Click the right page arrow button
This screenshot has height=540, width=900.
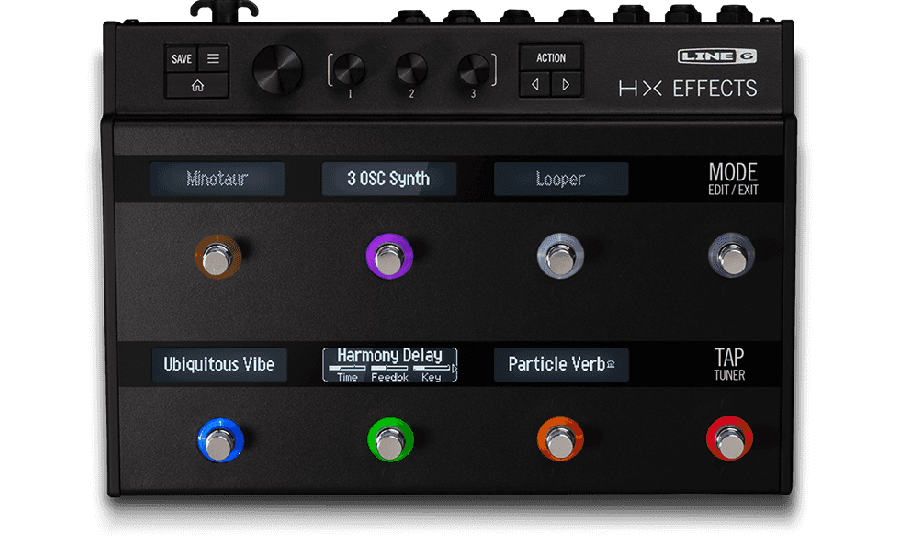point(567,84)
